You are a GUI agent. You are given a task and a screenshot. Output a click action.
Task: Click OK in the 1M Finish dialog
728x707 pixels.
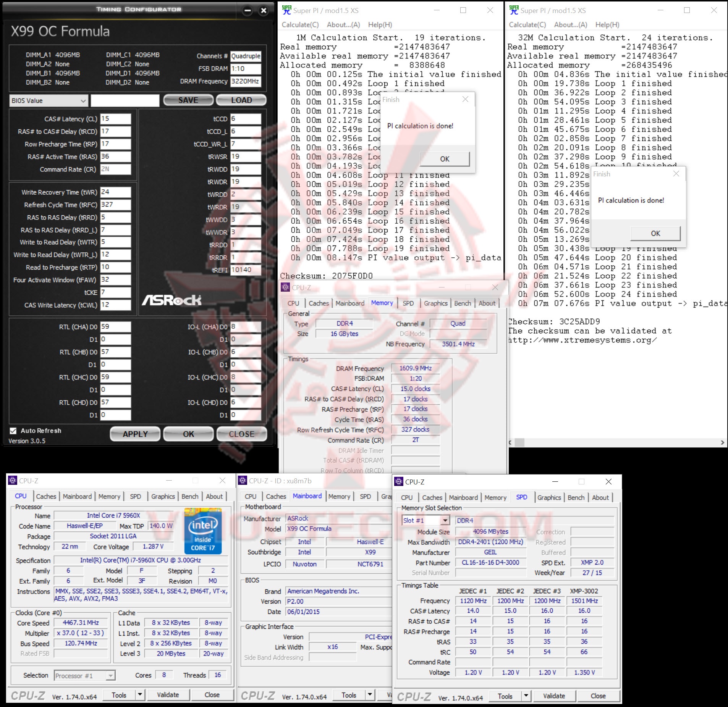tap(445, 159)
